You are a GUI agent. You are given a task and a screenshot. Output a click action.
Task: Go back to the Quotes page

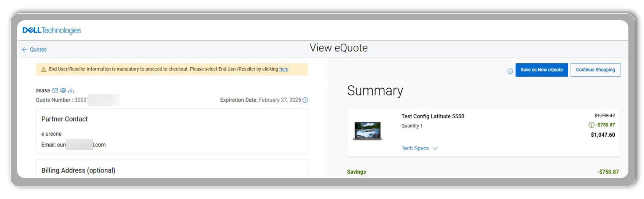coord(38,50)
